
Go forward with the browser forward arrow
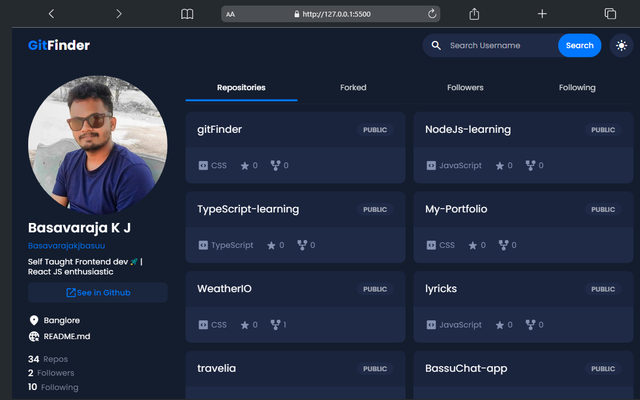click(119, 14)
